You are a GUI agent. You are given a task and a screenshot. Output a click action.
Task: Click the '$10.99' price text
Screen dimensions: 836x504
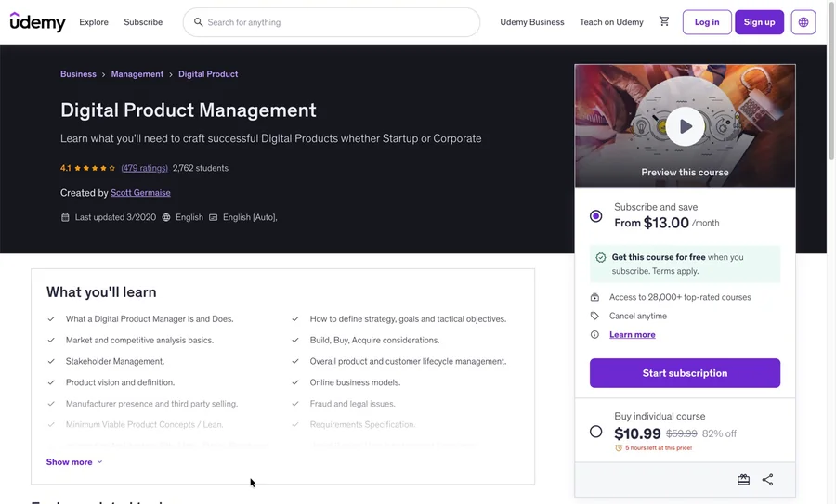637,433
